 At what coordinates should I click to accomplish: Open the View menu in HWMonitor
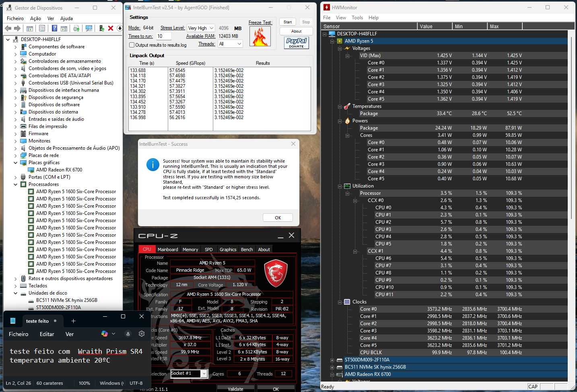point(341,18)
